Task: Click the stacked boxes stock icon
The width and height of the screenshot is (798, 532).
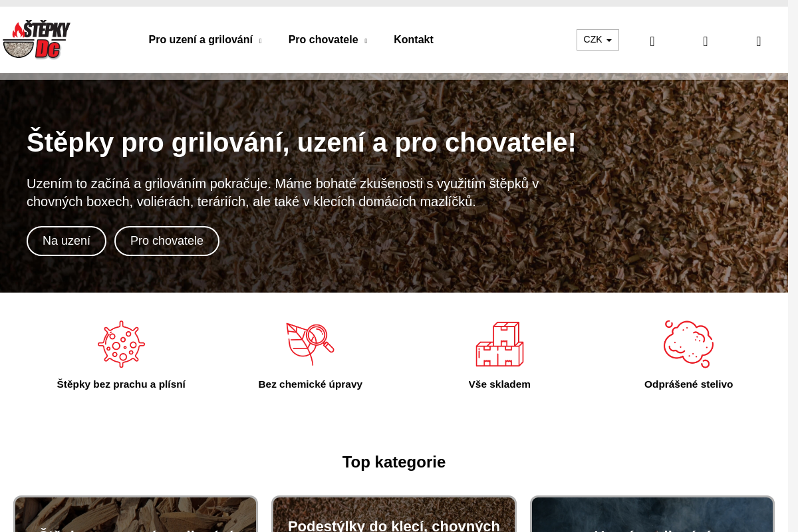Action: click(x=499, y=344)
